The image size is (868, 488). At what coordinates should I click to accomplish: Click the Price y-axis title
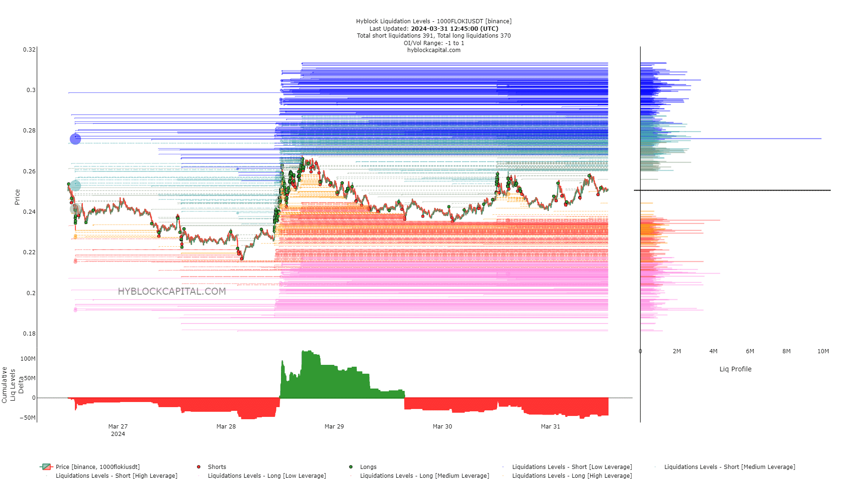[17, 197]
